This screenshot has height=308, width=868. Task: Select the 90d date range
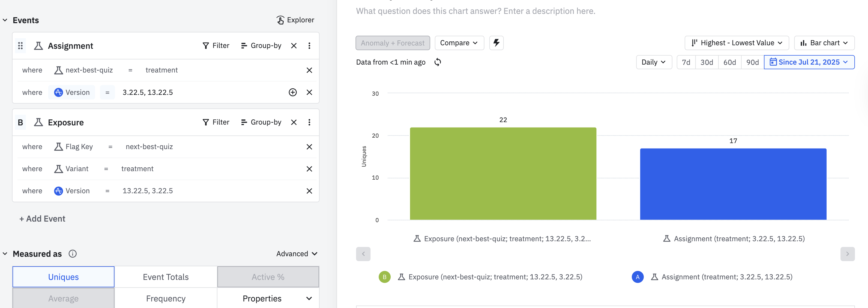pos(752,62)
